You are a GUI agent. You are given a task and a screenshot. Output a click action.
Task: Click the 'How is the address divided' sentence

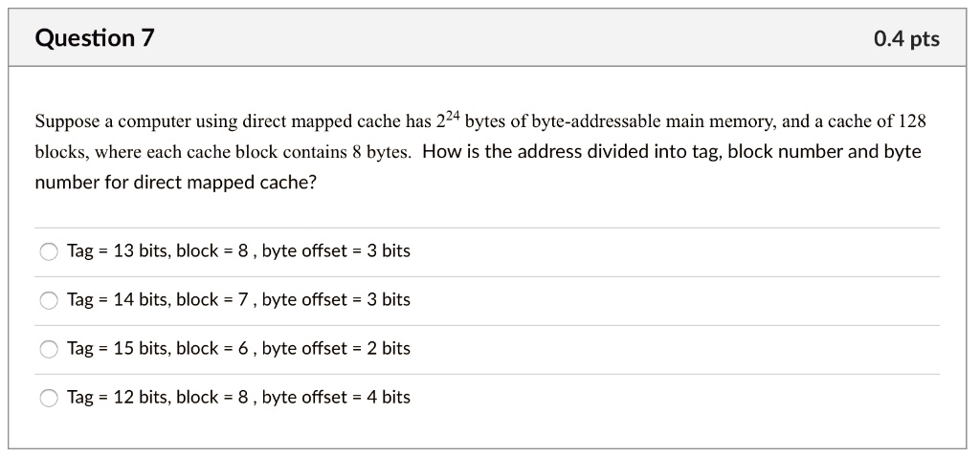pos(479,166)
